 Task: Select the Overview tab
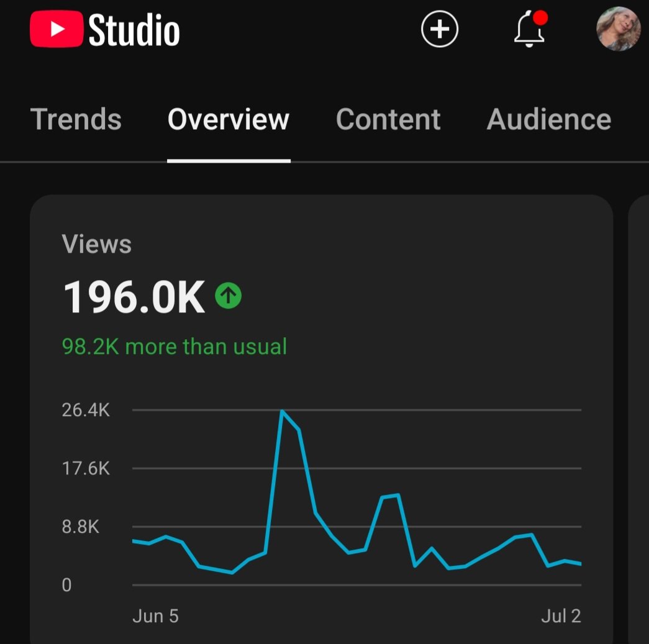(228, 119)
